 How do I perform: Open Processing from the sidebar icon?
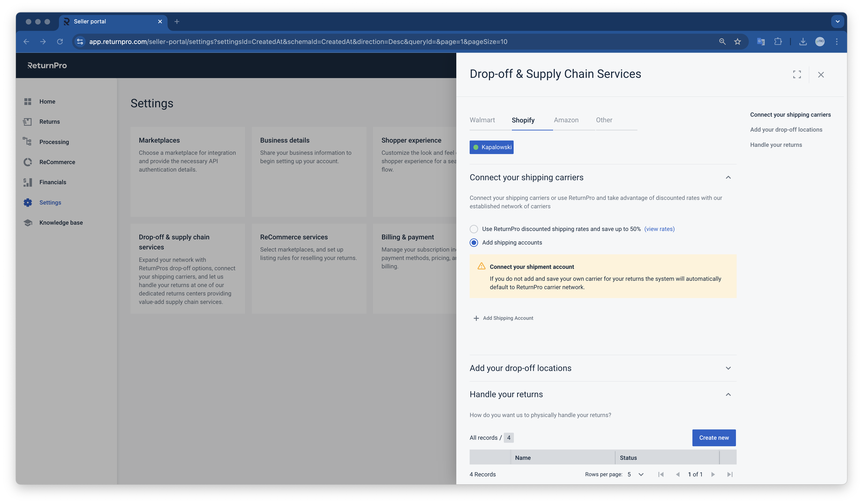[x=27, y=141]
